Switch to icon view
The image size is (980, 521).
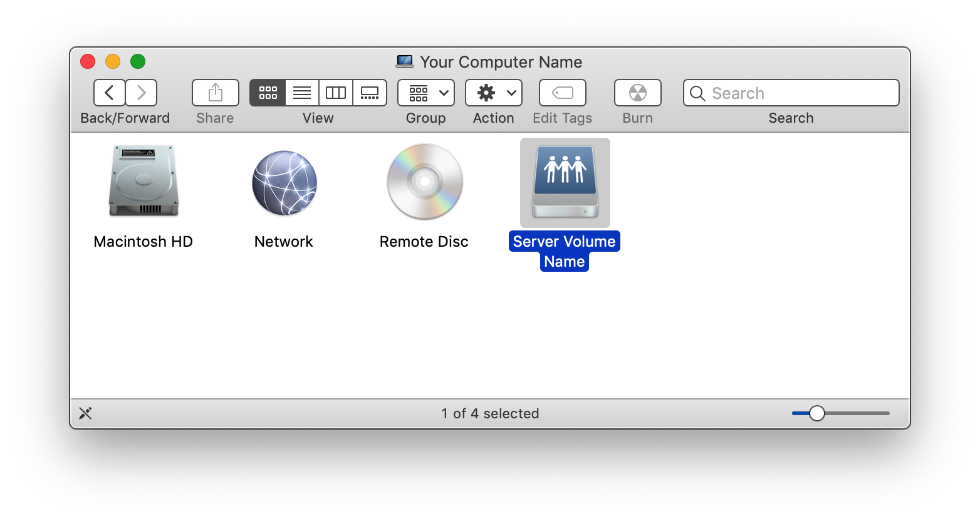pos(268,93)
